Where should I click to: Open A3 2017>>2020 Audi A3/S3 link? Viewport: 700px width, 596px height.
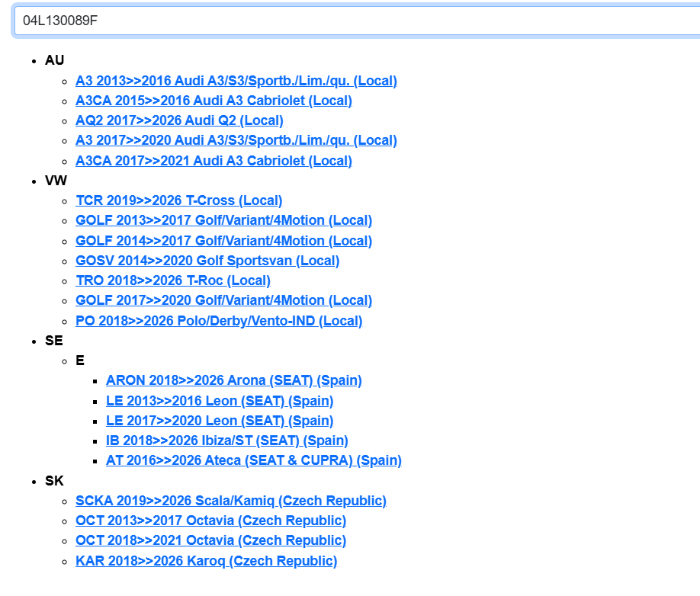coord(236,140)
